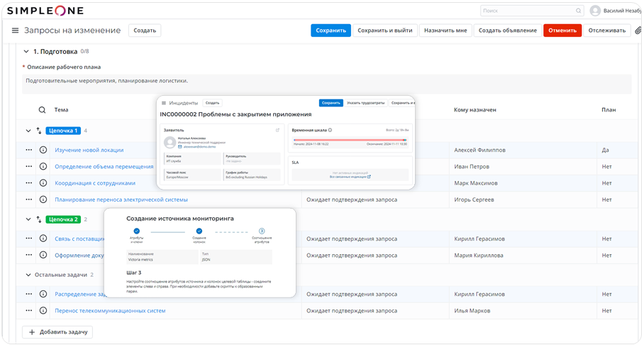Open three-dot menu for Перенос телекоммуникационных систем
The width and height of the screenshot is (644, 345).
click(29, 310)
